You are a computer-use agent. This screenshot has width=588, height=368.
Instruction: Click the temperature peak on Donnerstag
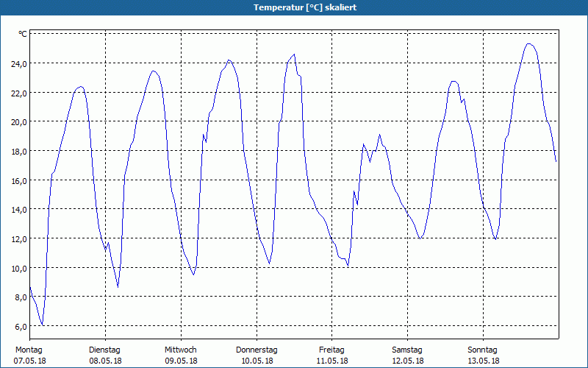click(294, 54)
